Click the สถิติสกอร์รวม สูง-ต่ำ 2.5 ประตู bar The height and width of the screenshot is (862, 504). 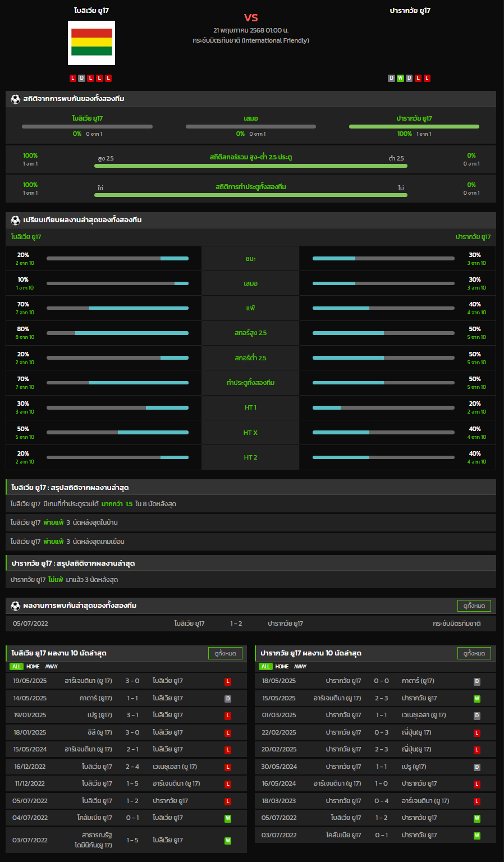click(251, 166)
